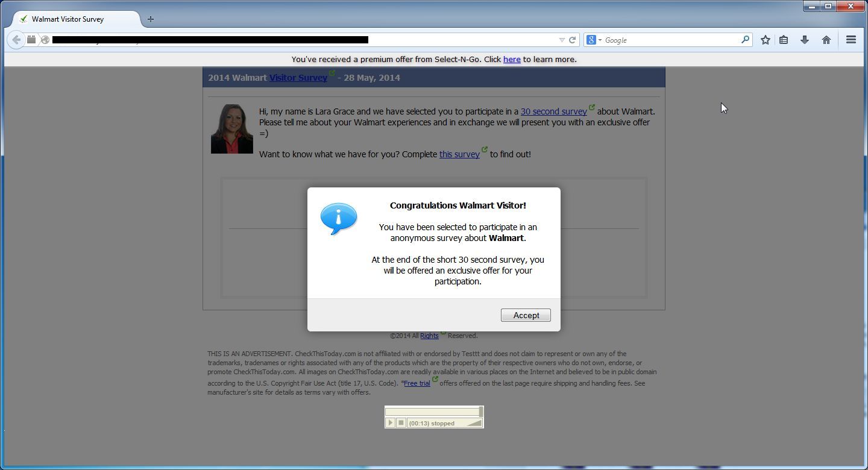Open the Firefox hamburger menu
The width and height of the screenshot is (868, 470).
[x=851, y=40]
